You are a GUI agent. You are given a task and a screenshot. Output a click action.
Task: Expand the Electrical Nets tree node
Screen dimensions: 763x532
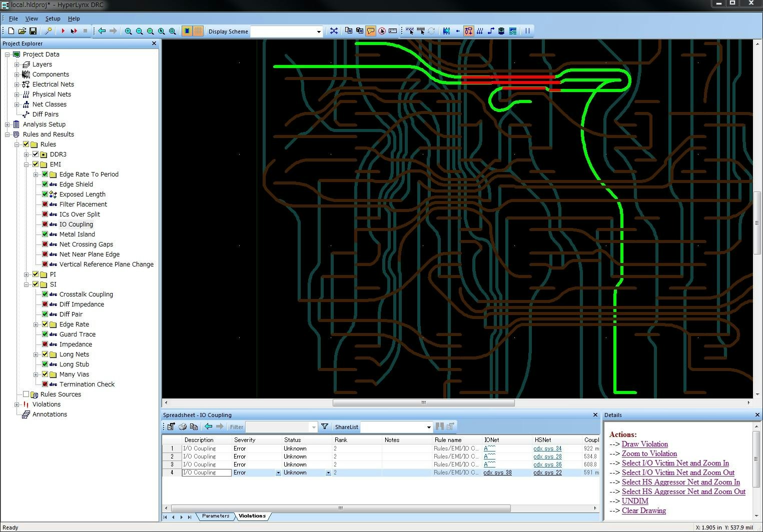(17, 84)
